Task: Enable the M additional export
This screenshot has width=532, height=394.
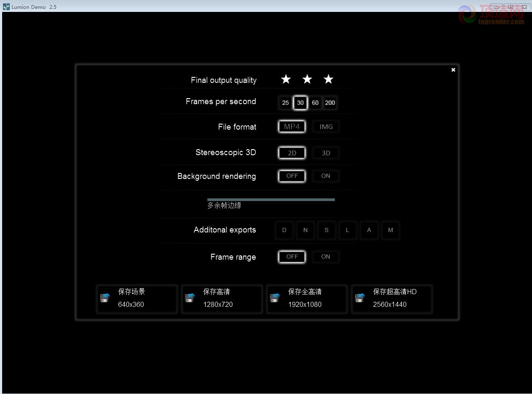Action: point(391,230)
